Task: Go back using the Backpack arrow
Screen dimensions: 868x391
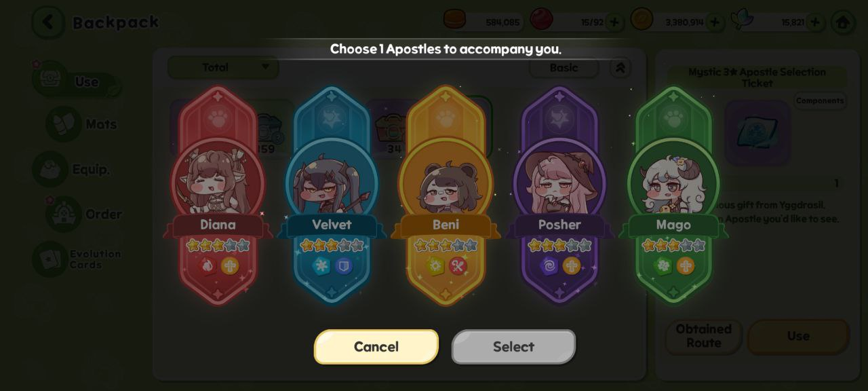Action: click(x=47, y=22)
